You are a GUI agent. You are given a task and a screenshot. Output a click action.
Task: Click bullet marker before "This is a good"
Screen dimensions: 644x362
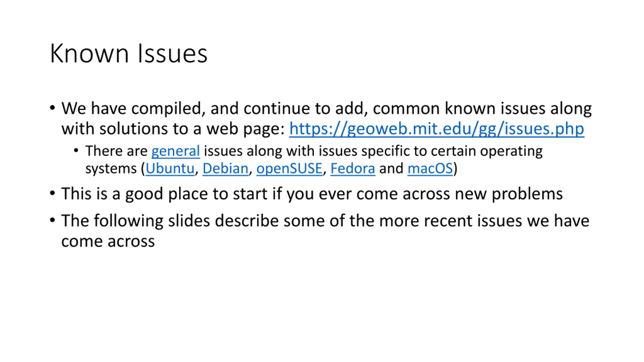point(52,193)
